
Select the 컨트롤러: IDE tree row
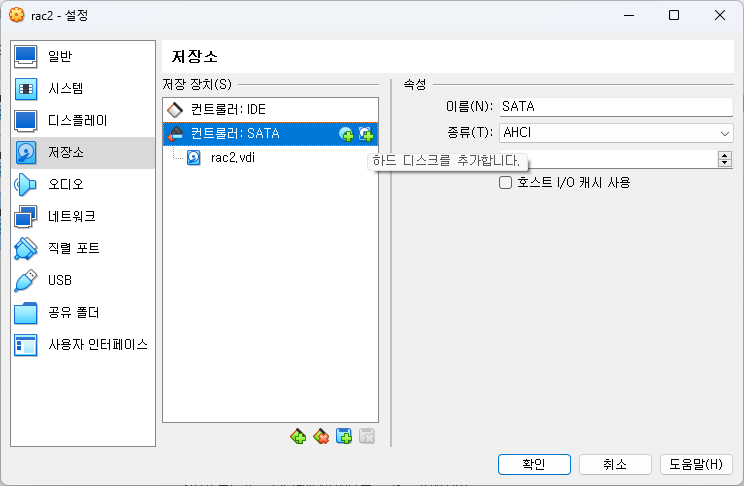[x=270, y=110]
